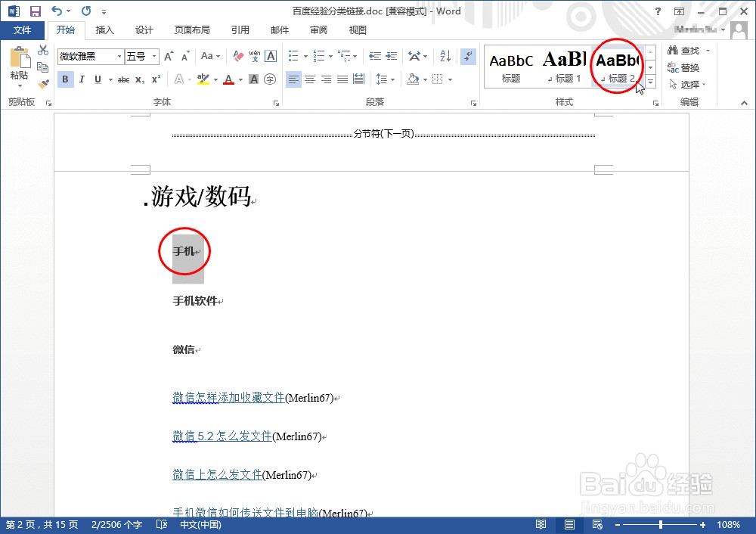
Task: Open Change Case Aa dropdown
Action: click(x=210, y=57)
